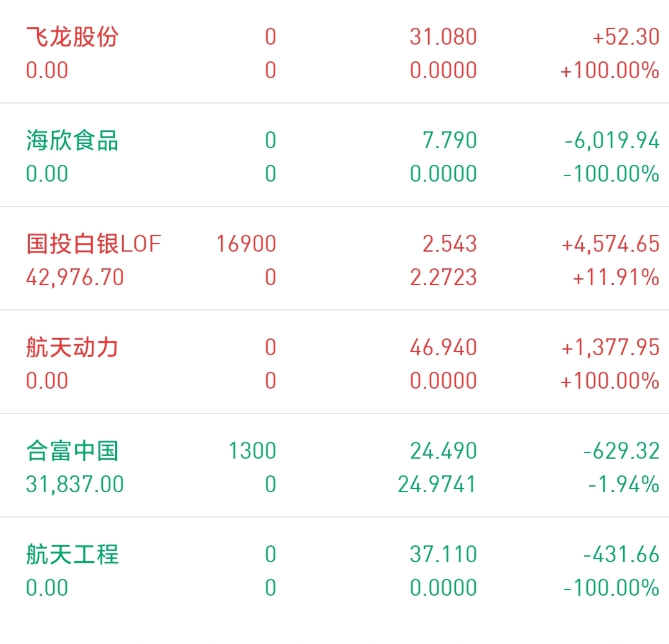Tap the 24.9741 cost price

[437, 485]
